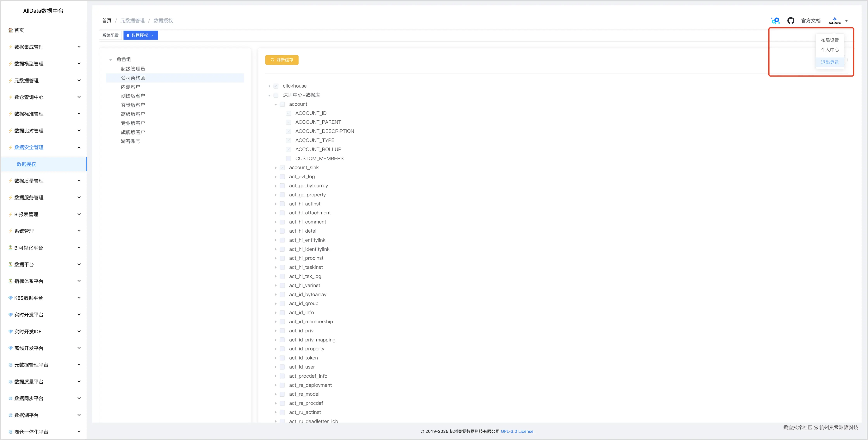The height and width of the screenshot is (440, 868).
Task: Click the lightning icon beside 数据服务管理
Action: click(x=10, y=198)
